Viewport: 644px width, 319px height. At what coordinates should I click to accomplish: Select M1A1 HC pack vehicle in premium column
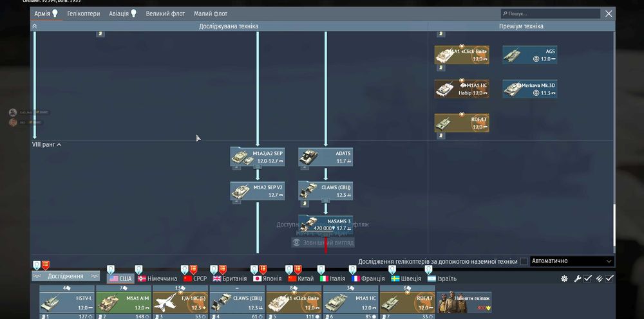pos(462,89)
